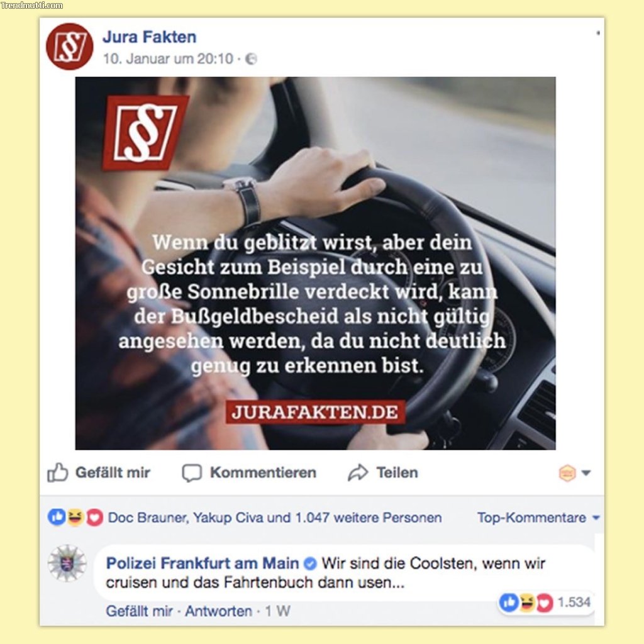The height and width of the screenshot is (644, 644).
Task: Open Polizei Frankfurt am Main profile avatar
Action: tap(67, 563)
